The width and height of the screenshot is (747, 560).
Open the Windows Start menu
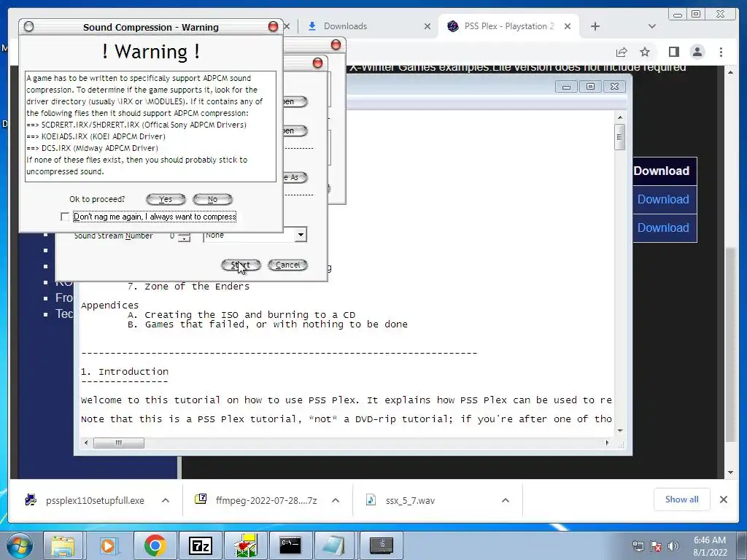pyautogui.click(x=20, y=545)
